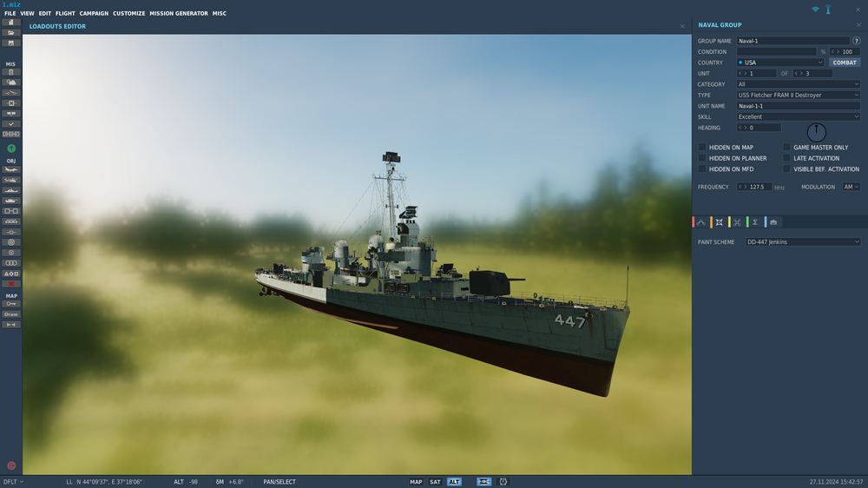Click the new mission icon in left toolbar

pyautogui.click(x=10, y=23)
